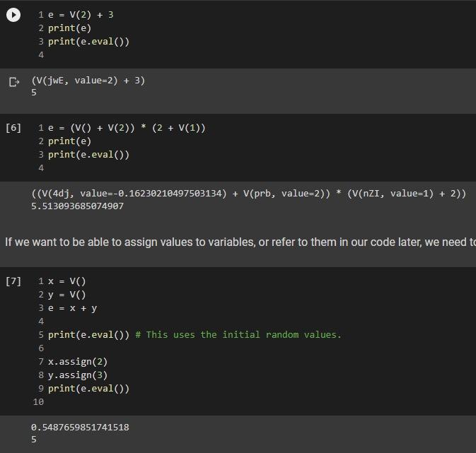Click output '5' below (V(jwE, value=2) + 3)
Viewport: 476px width, 453px height.
click(x=34, y=93)
